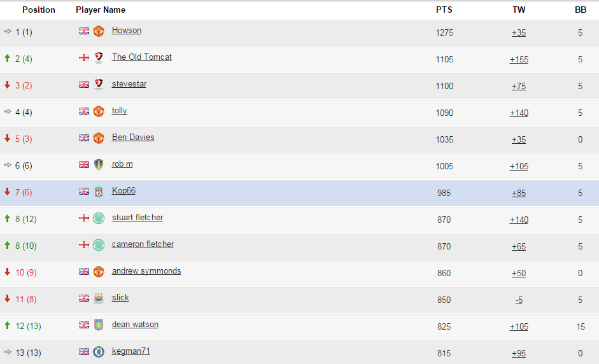
Task: View cameron fletcher's profile link
Action: coord(143,244)
